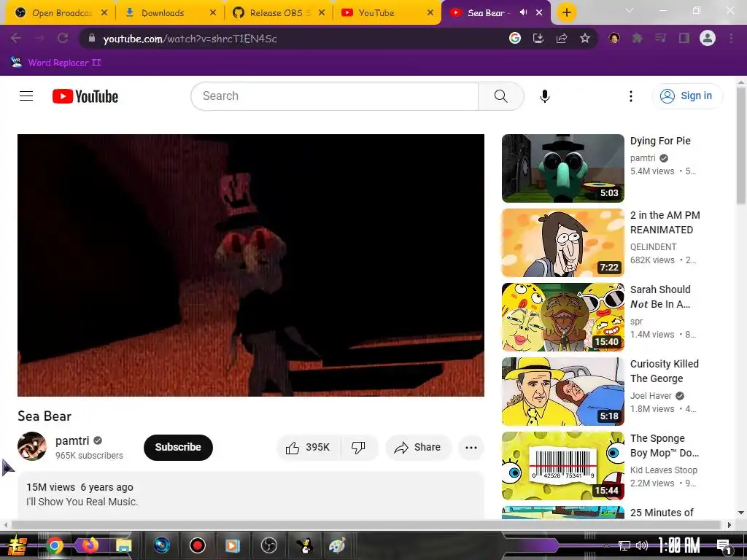This screenshot has height=560, width=747.
Task: Open more actions ellipsis under the video
Action: click(471, 447)
